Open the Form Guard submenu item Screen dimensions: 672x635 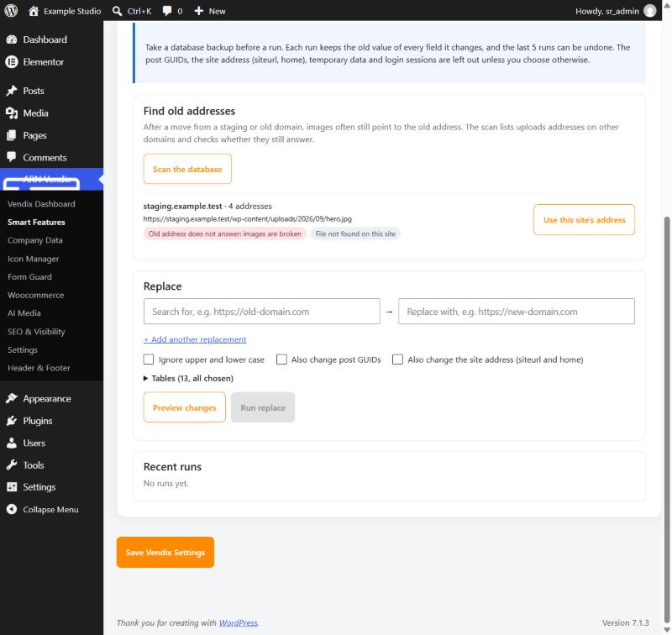29,277
